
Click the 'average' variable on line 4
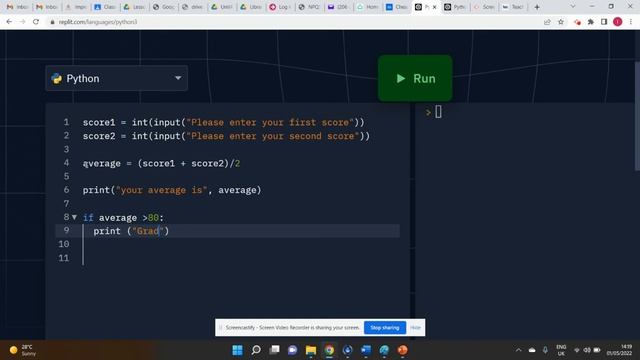click(x=102, y=163)
